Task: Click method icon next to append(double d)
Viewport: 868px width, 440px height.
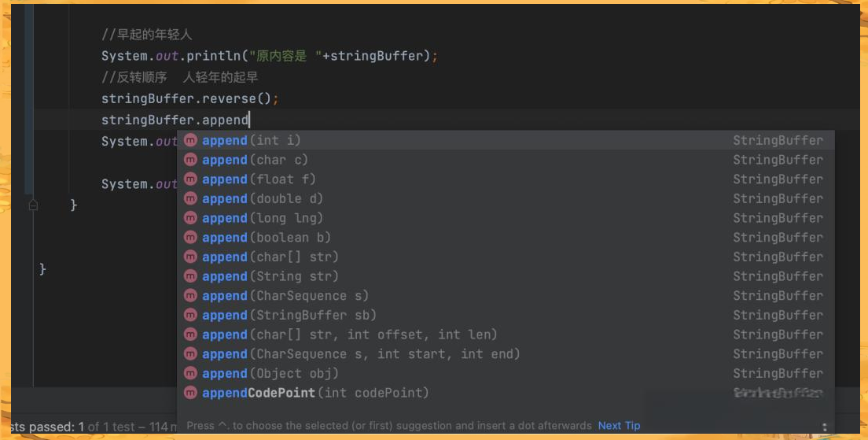Action: click(x=190, y=199)
